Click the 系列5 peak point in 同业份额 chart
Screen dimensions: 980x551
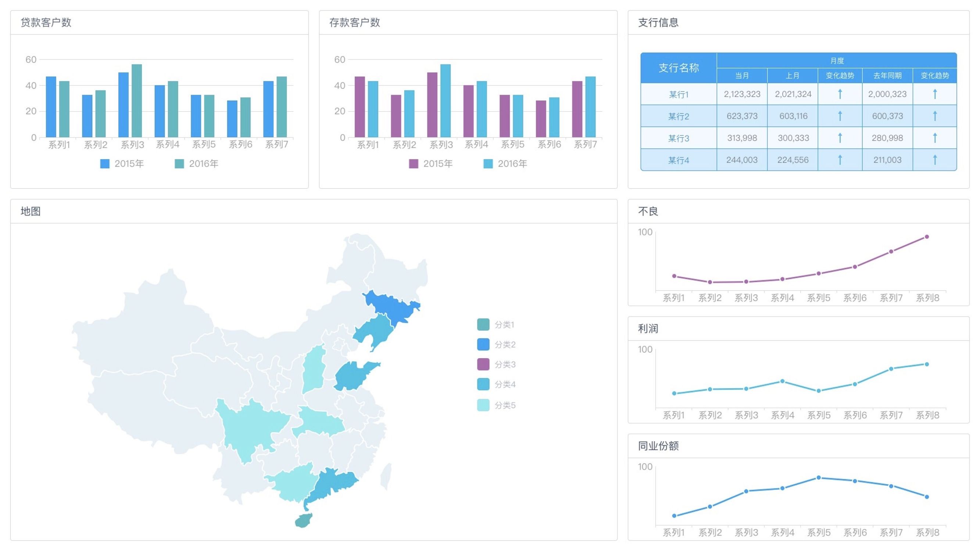pos(820,478)
